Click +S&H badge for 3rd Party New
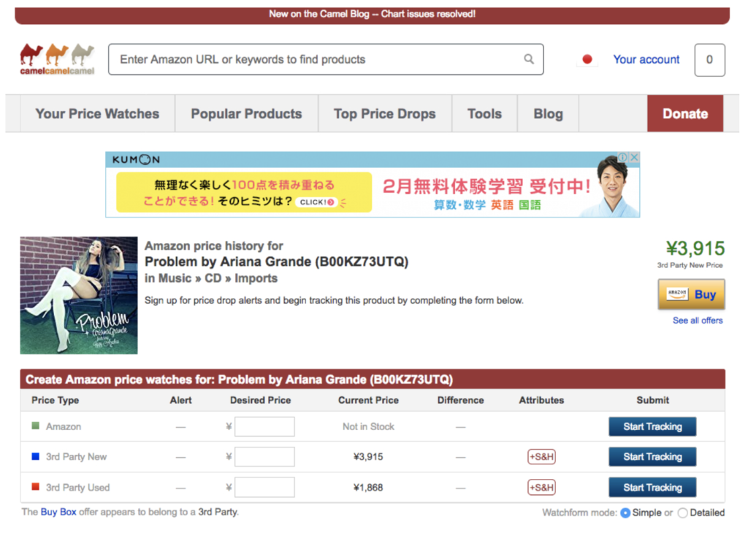The image size is (748, 560). [x=541, y=456]
